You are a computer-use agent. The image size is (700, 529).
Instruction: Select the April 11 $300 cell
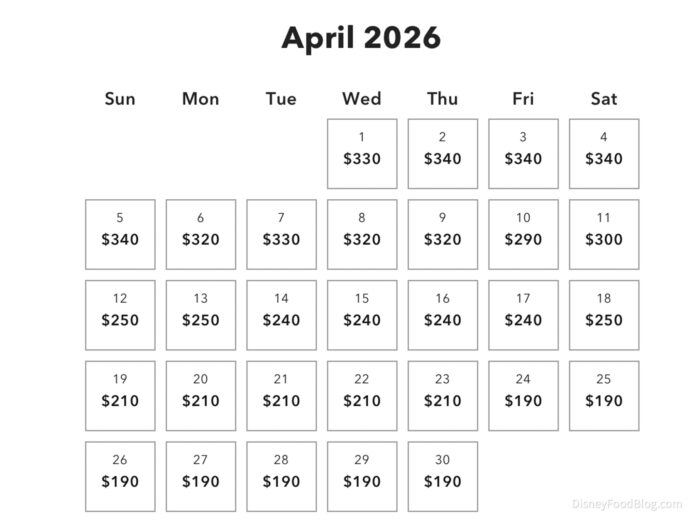[603, 234]
